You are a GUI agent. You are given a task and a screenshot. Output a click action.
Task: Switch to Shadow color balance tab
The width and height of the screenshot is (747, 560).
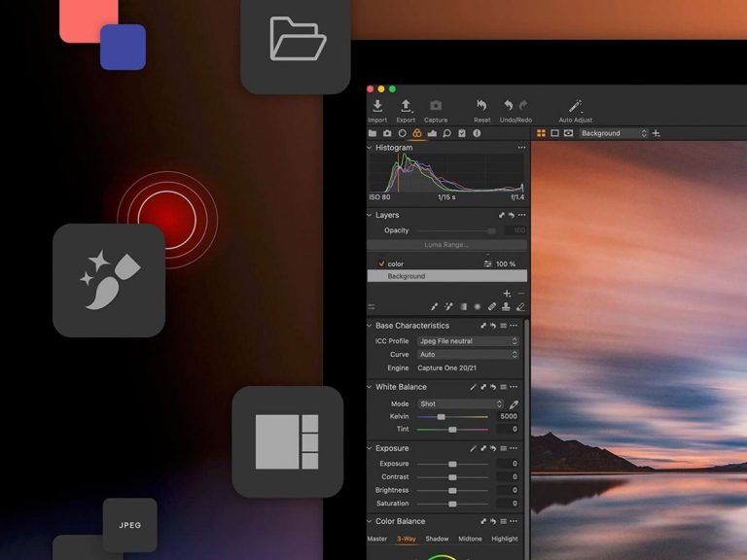[437, 539]
